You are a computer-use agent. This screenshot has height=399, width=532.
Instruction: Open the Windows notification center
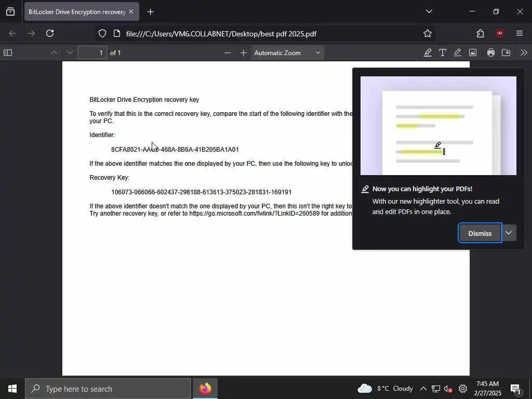(515, 389)
